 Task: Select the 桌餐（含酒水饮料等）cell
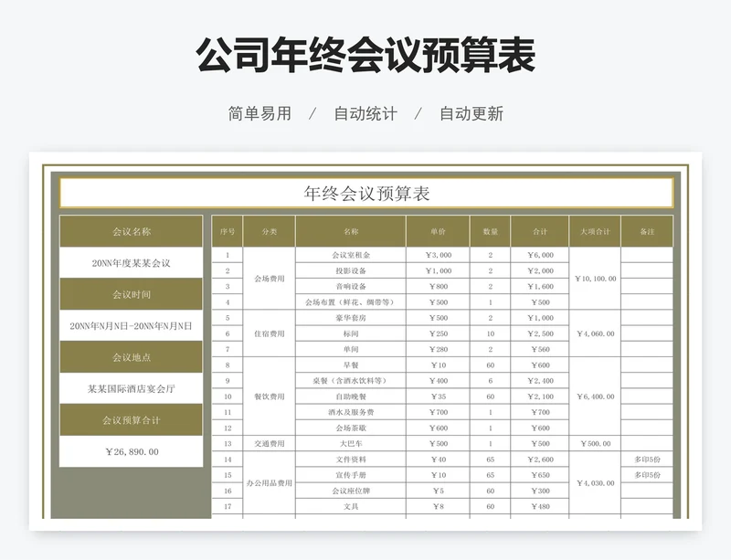(351, 380)
